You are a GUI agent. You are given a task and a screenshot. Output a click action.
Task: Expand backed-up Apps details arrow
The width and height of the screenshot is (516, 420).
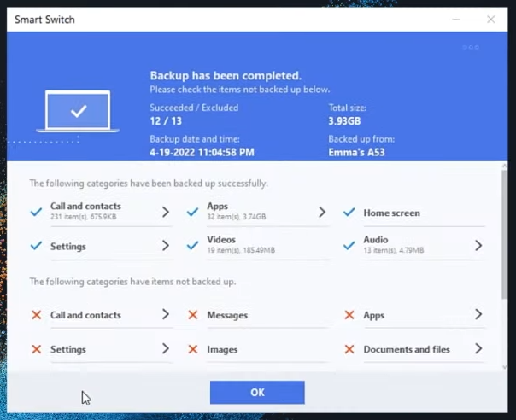pos(322,212)
